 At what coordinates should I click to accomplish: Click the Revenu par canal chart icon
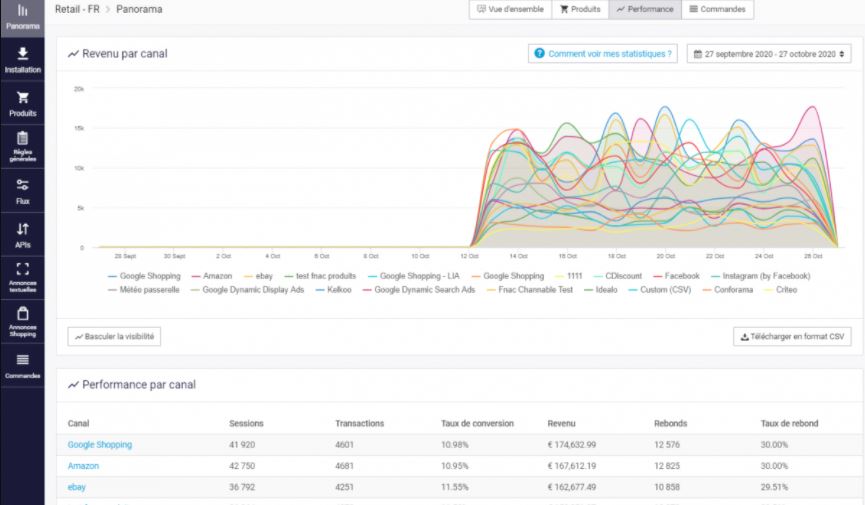[x=73, y=54]
